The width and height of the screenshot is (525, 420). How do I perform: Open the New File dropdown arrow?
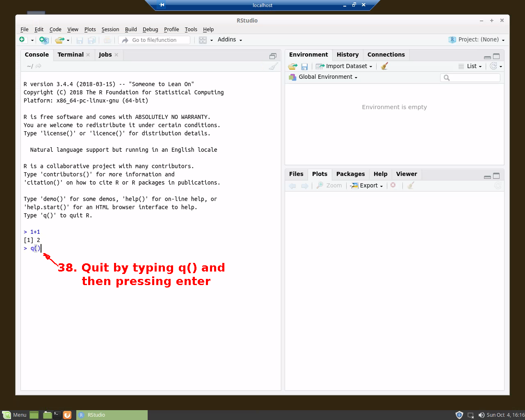coord(32,40)
